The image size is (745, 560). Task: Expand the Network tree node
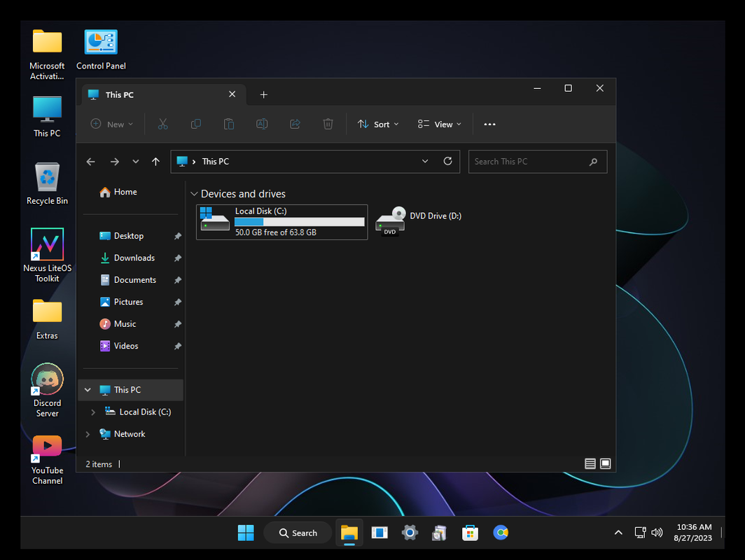point(88,434)
